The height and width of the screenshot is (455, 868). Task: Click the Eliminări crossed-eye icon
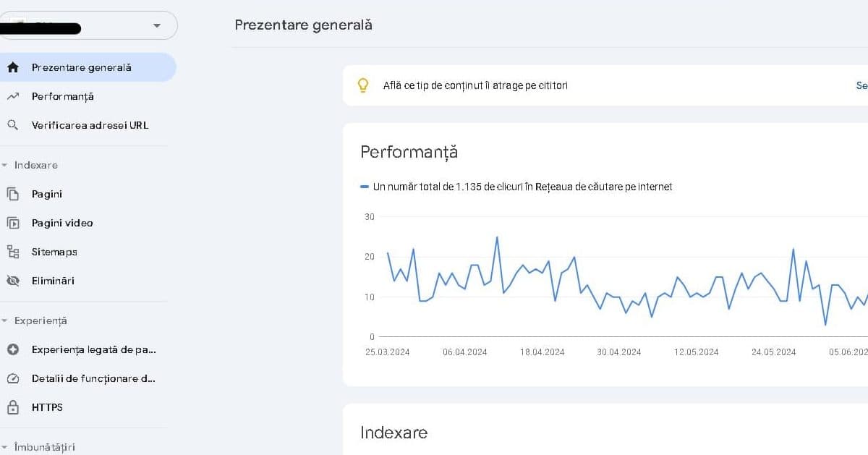pos(13,281)
